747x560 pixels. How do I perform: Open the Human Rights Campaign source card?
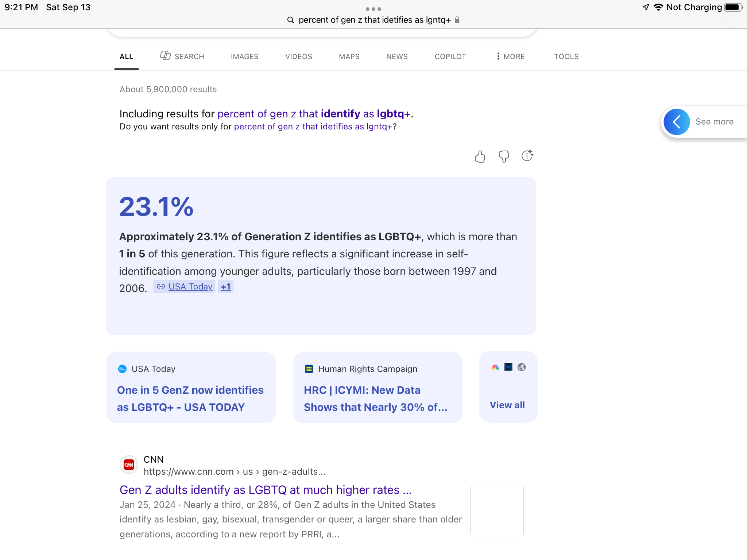pyautogui.click(x=377, y=388)
